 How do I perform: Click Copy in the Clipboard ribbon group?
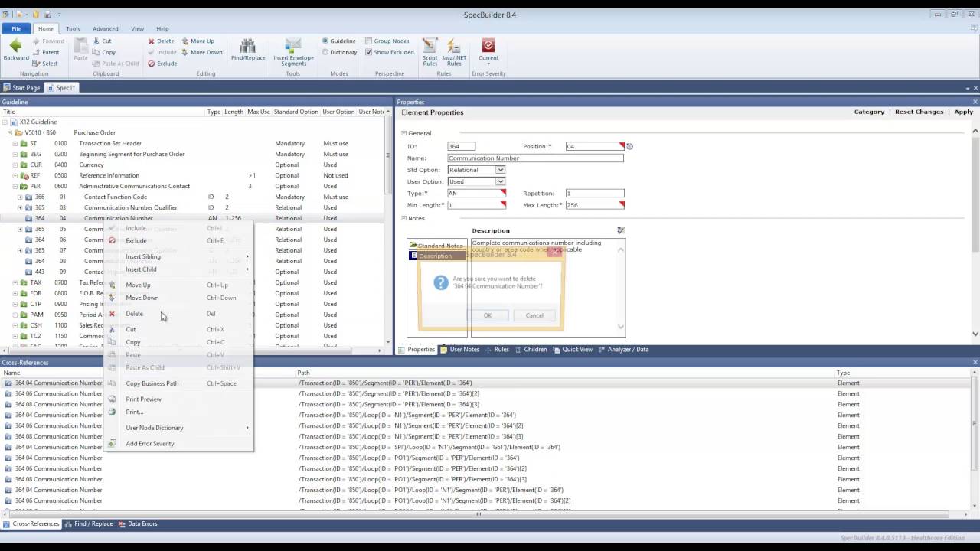click(103, 52)
